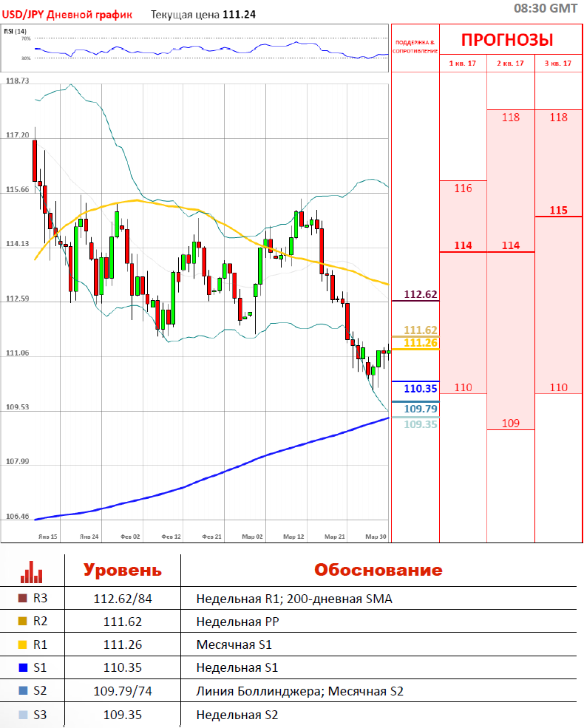Select the 109.79 support price marker
The height and width of the screenshot is (728, 584).
tap(421, 408)
